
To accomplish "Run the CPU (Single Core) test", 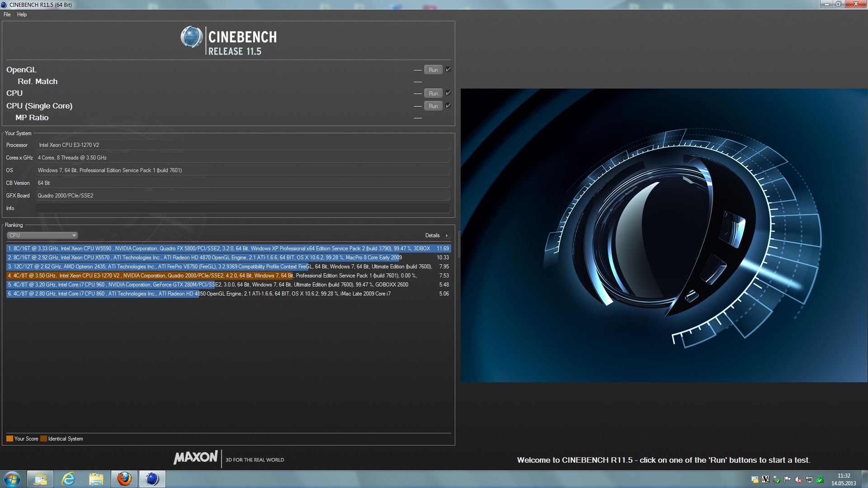I will click(433, 106).
